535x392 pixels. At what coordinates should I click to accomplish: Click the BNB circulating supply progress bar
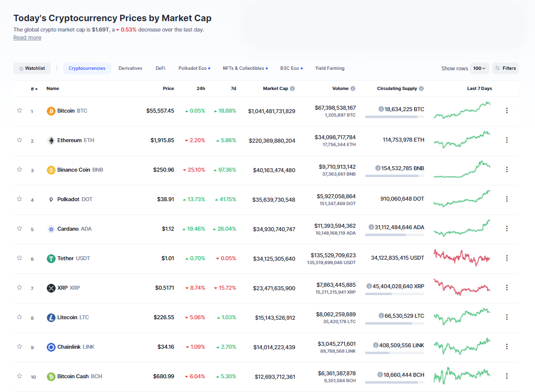click(x=394, y=176)
